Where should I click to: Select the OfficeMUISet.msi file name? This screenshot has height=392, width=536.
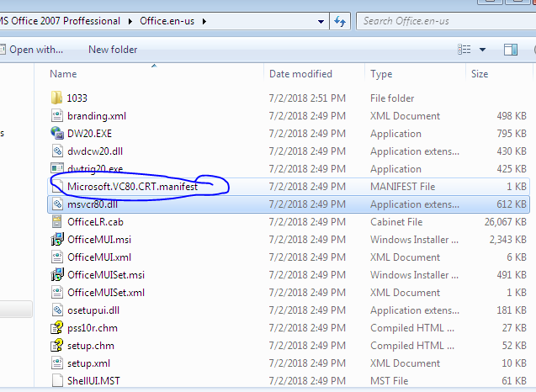pos(106,275)
